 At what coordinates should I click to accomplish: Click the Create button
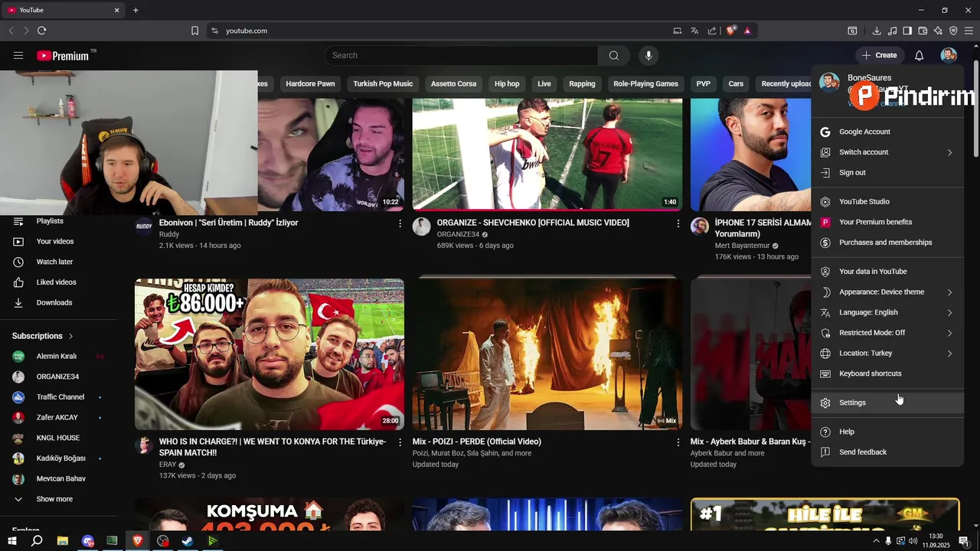pos(879,55)
